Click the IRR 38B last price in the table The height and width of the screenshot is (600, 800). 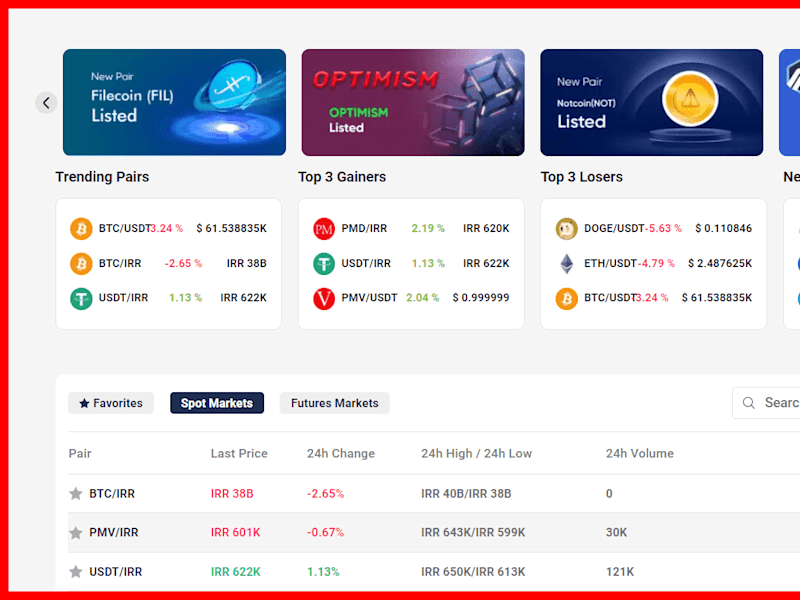(232, 493)
